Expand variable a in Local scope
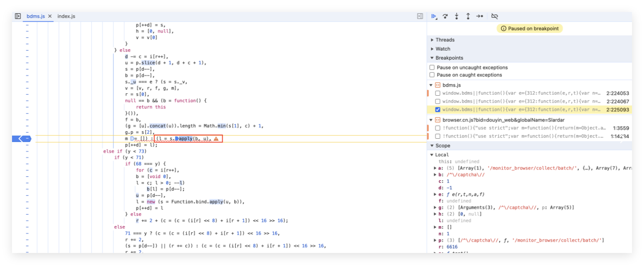 point(435,168)
